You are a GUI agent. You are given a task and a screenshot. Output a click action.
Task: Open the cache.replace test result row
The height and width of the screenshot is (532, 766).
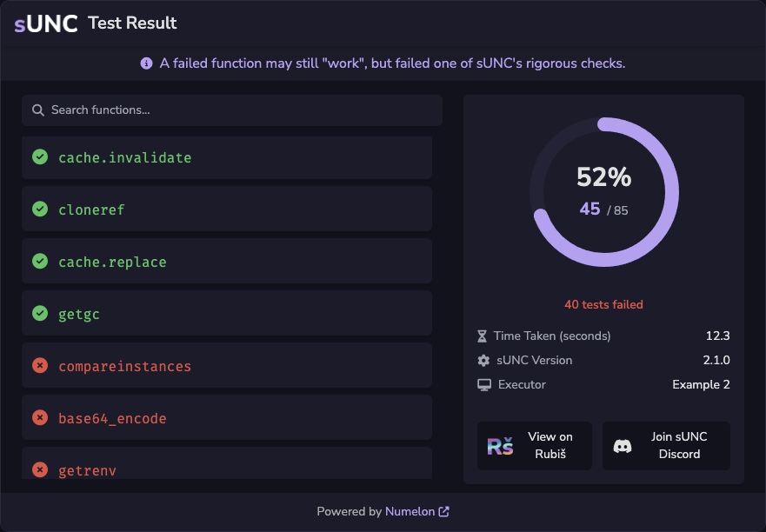[227, 261]
